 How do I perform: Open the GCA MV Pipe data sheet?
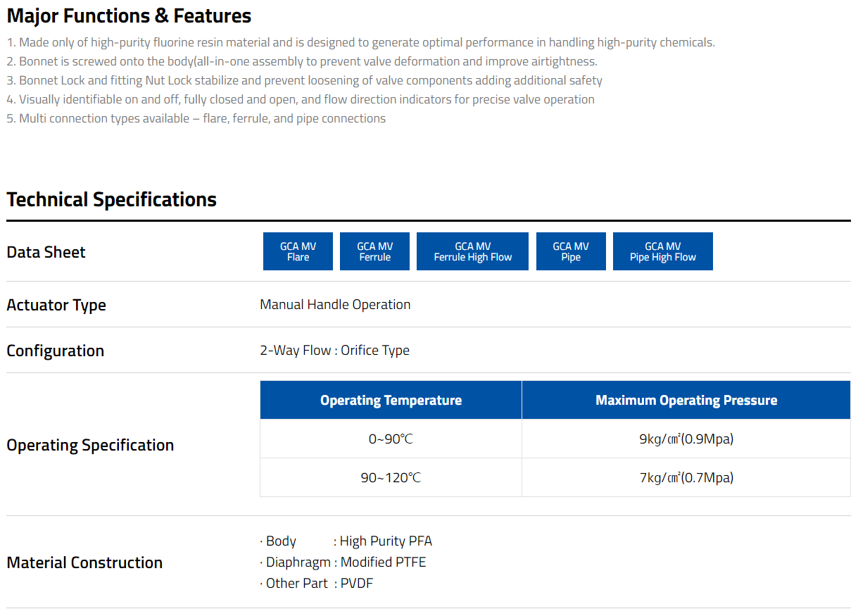[x=571, y=251]
